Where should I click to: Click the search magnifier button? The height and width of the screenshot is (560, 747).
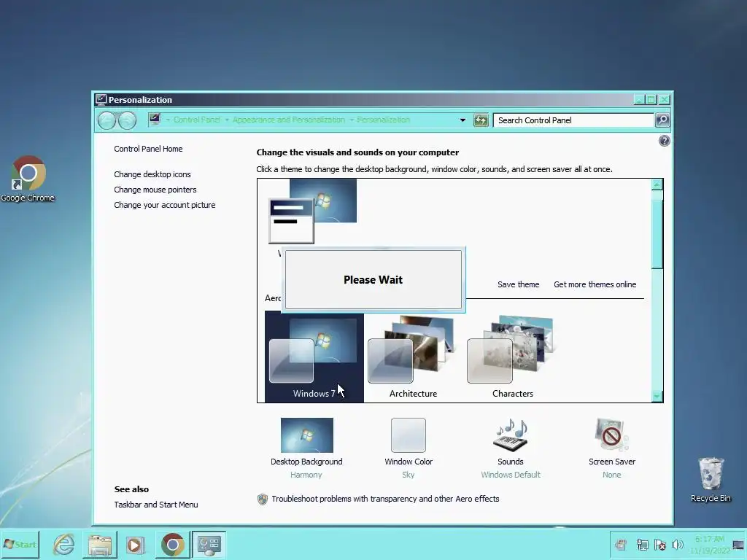[x=662, y=120]
